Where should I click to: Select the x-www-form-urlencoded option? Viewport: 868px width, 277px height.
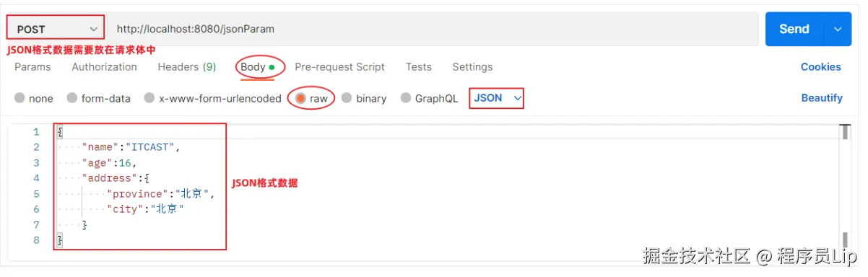pyautogui.click(x=213, y=98)
